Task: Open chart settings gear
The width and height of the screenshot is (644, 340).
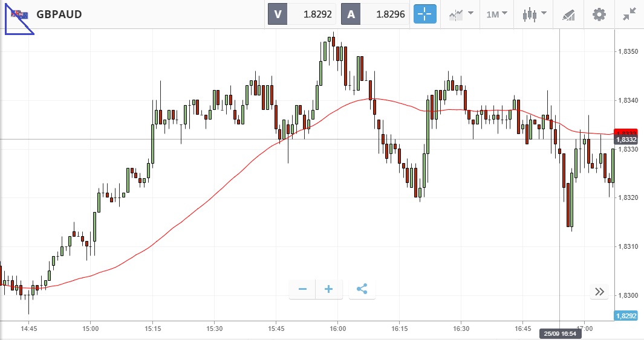Action: pos(599,14)
